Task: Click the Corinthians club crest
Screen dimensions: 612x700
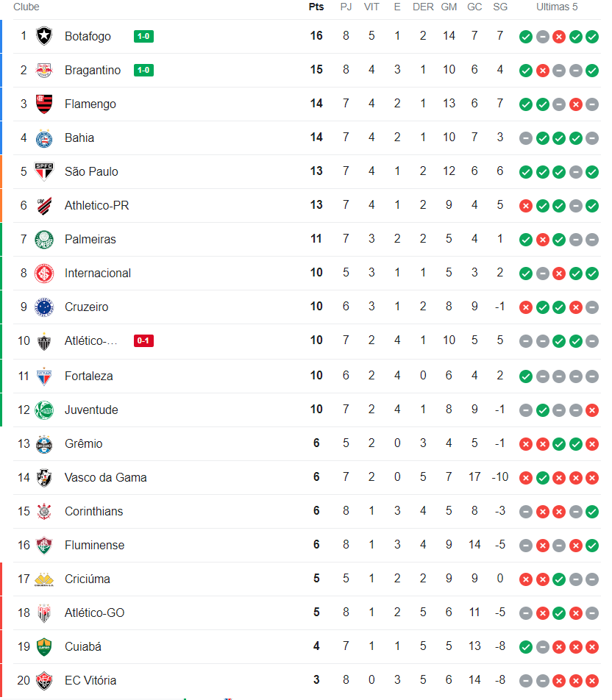Action: pyautogui.click(x=44, y=511)
